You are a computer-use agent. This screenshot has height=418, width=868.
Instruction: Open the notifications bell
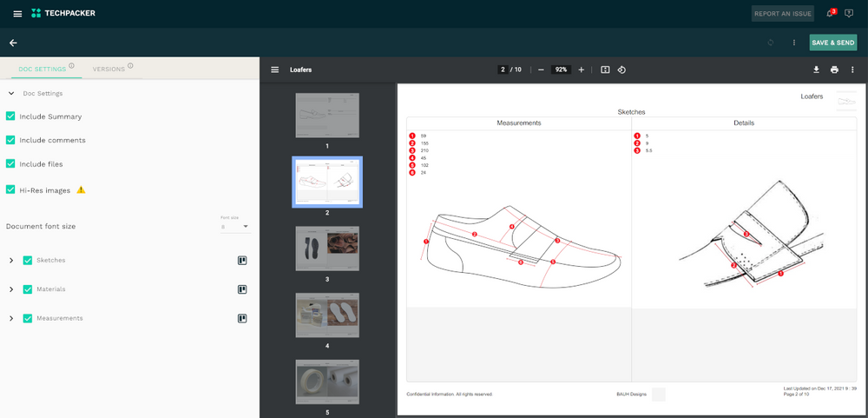(830, 14)
